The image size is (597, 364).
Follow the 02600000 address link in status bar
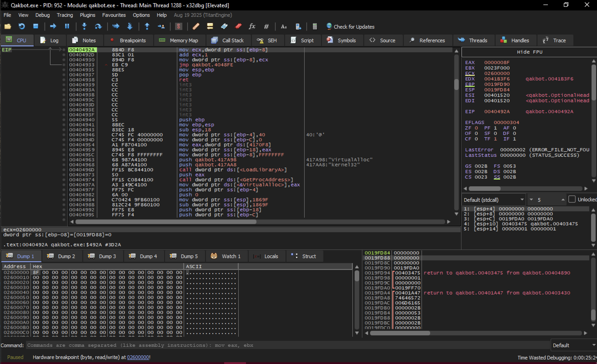click(x=138, y=357)
